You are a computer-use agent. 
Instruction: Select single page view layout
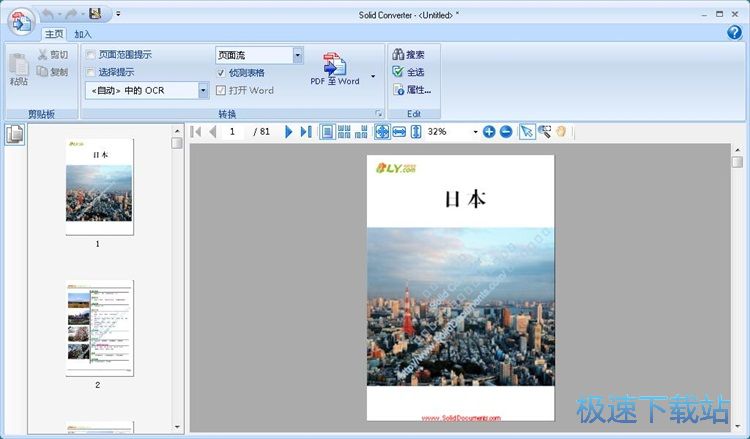327,132
